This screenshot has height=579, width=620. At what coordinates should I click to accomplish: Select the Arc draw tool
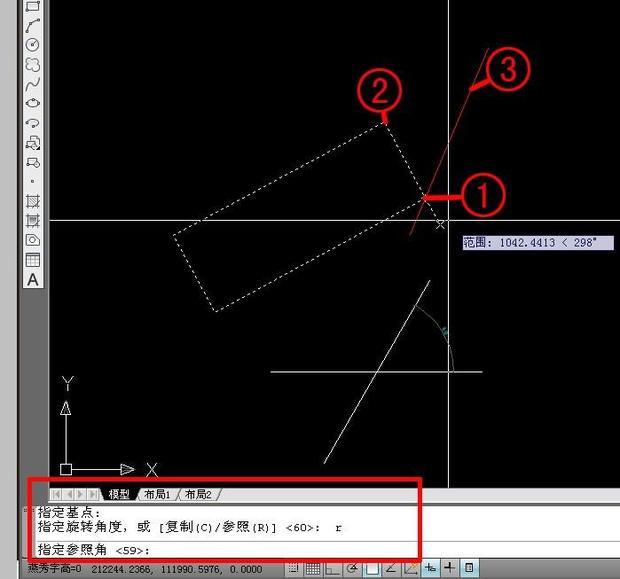(33, 25)
